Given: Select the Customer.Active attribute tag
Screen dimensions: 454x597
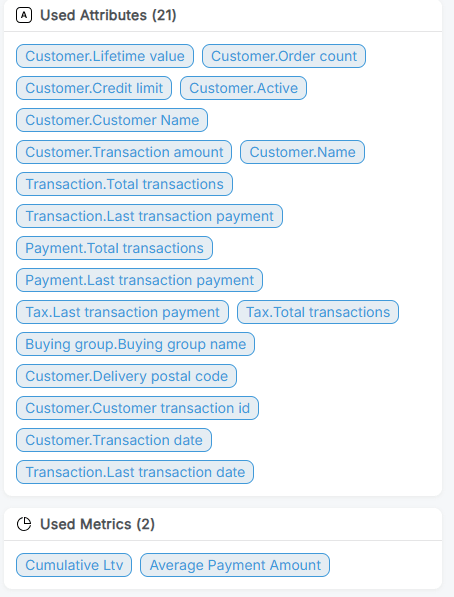Looking at the screenshot, I should point(243,88).
